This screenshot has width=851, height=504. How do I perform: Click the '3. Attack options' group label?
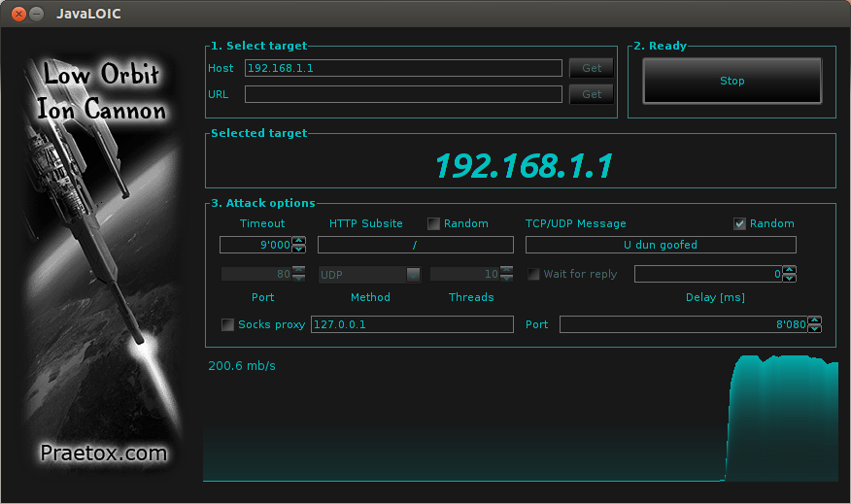262,203
